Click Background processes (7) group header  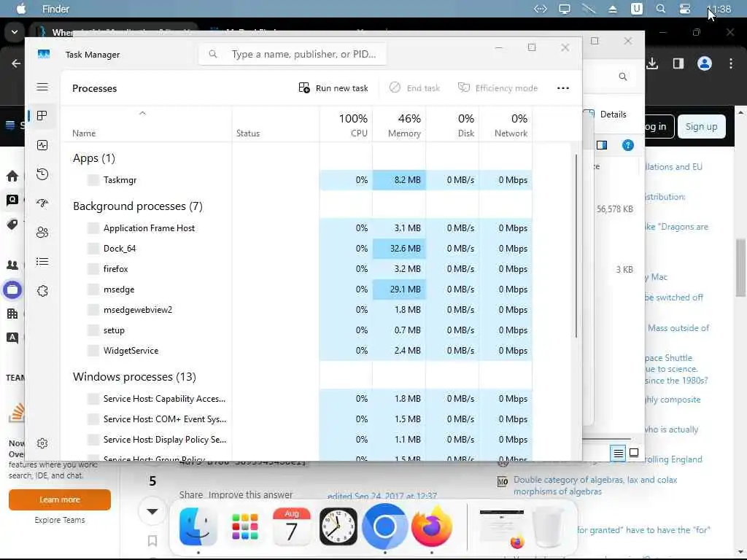click(138, 206)
